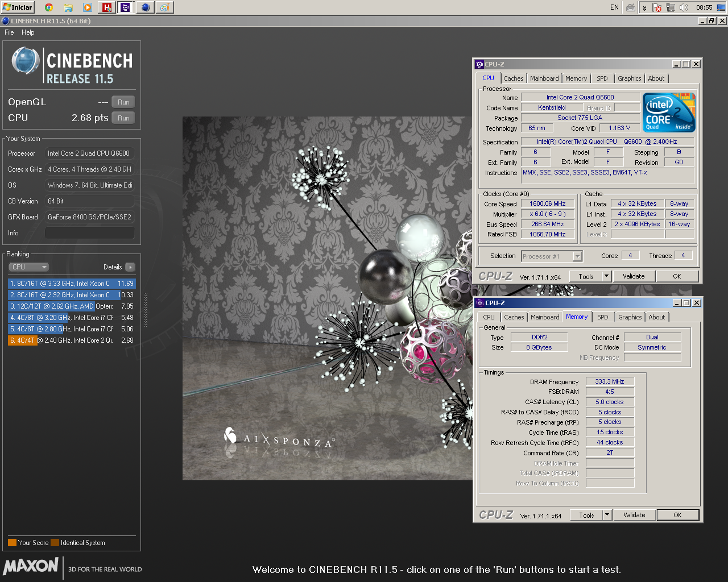
Task: Select ranking row 8C/16T @ 3.33 GHz
Action: point(72,283)
